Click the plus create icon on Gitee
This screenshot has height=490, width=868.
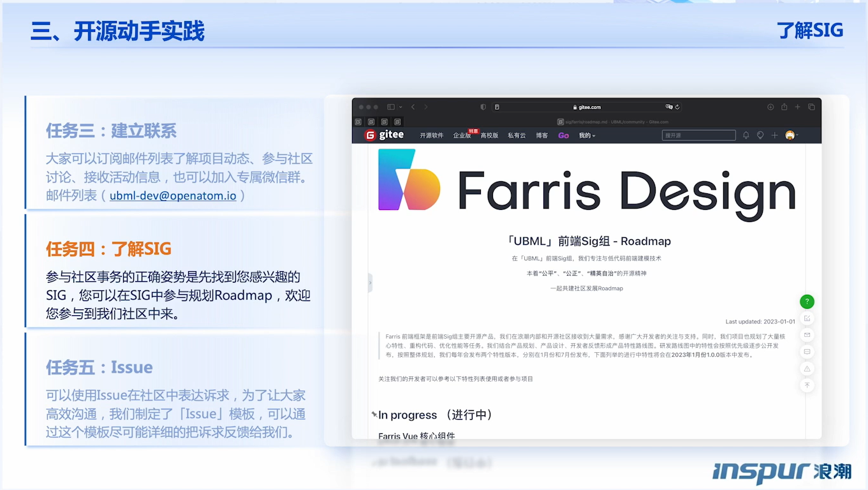click(774, 135)
